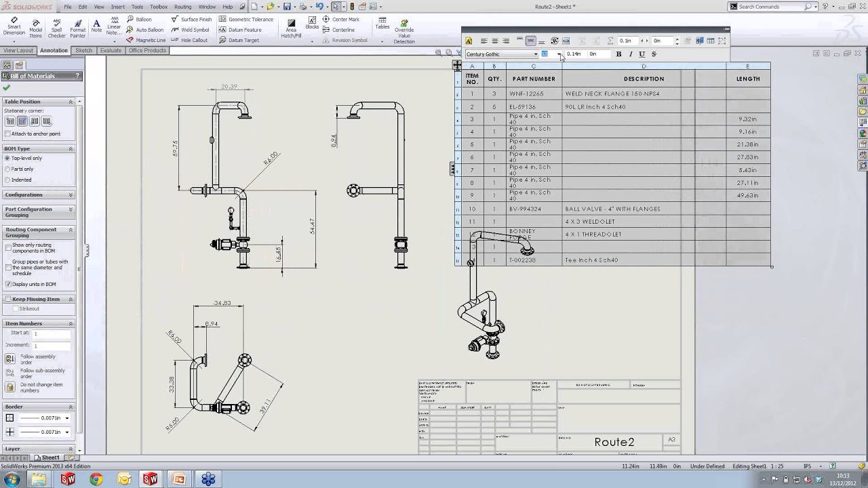Screen dimensions: 868x488
Task: Collapse the Item Numbers section
Action: click(71, 323)
